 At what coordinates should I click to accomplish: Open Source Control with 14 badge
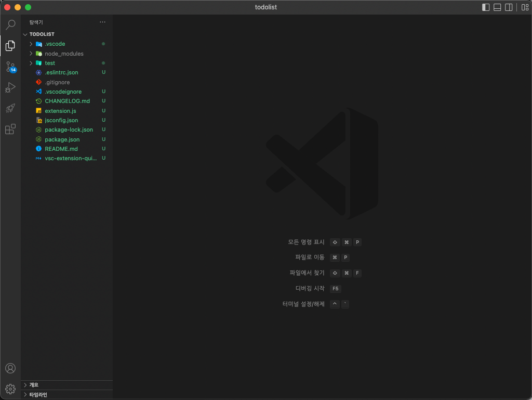10,67
